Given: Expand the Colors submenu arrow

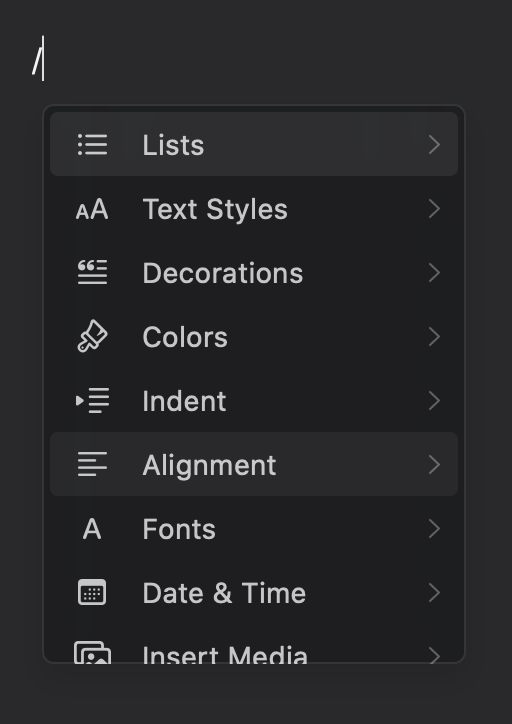Looking at the screenshot, I should pos(434,337).
